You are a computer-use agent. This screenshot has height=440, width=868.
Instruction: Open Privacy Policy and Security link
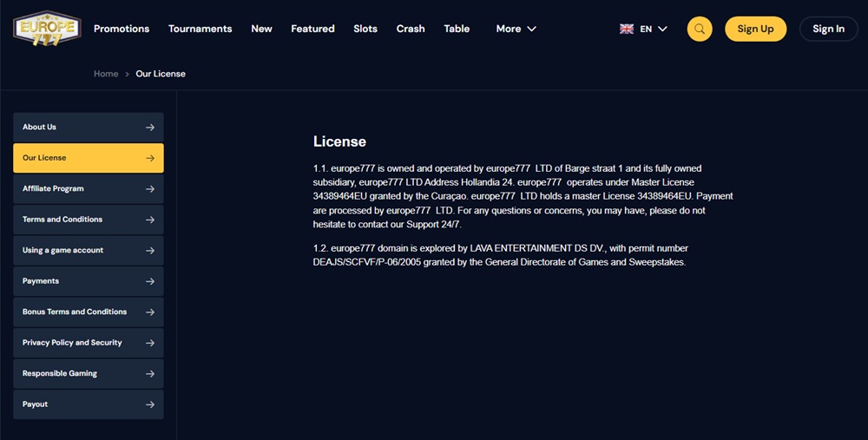pyautogui.click(x=89, y=343)
